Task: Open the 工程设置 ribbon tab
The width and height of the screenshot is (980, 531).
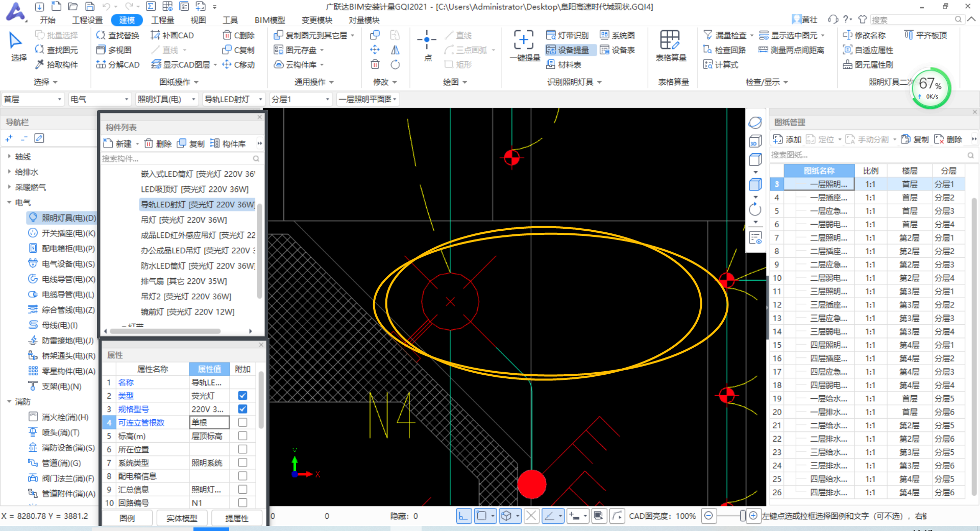Action: pos(87,20)
